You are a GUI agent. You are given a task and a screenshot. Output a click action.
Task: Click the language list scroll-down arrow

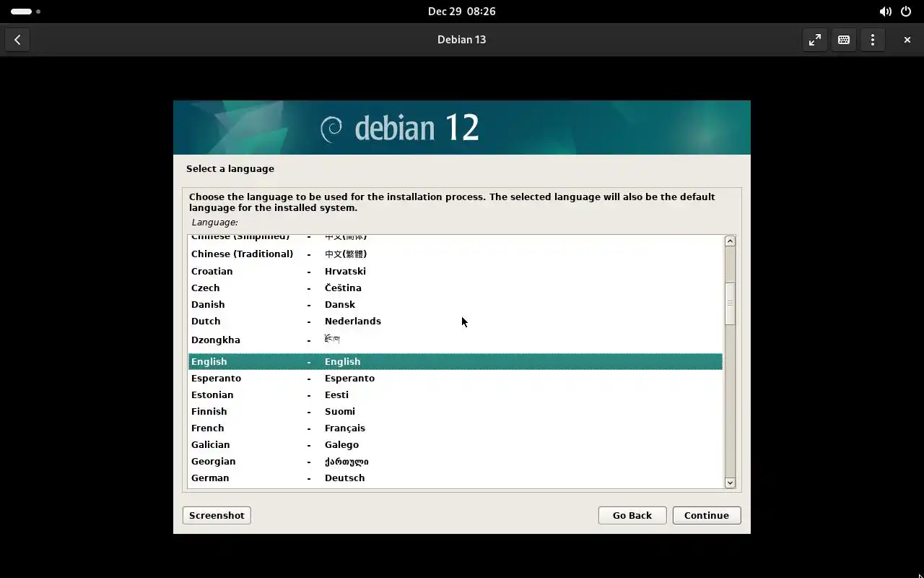pos(730,483)
